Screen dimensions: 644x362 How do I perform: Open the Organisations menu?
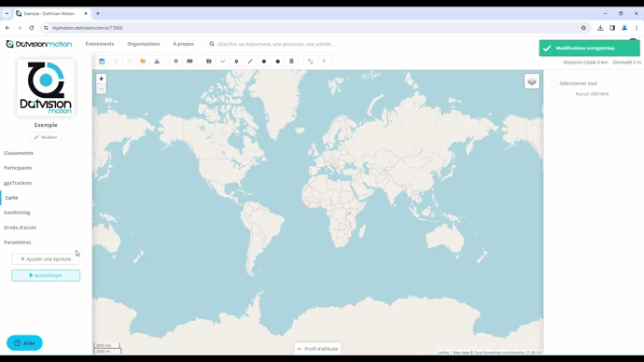[144, 44]
